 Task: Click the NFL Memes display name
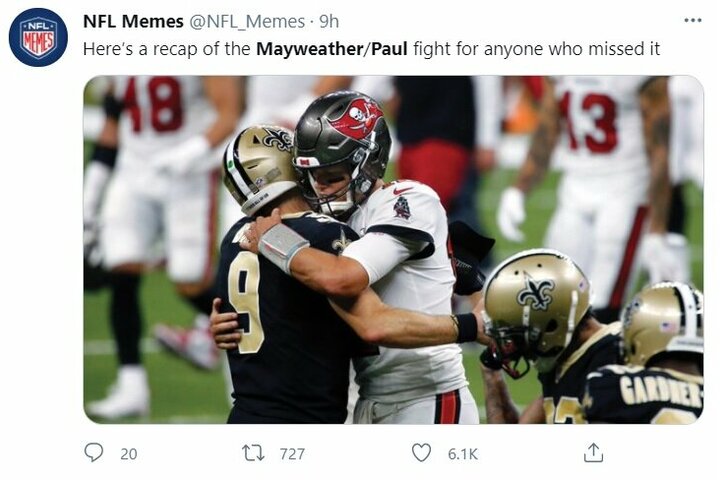[133, 21]
